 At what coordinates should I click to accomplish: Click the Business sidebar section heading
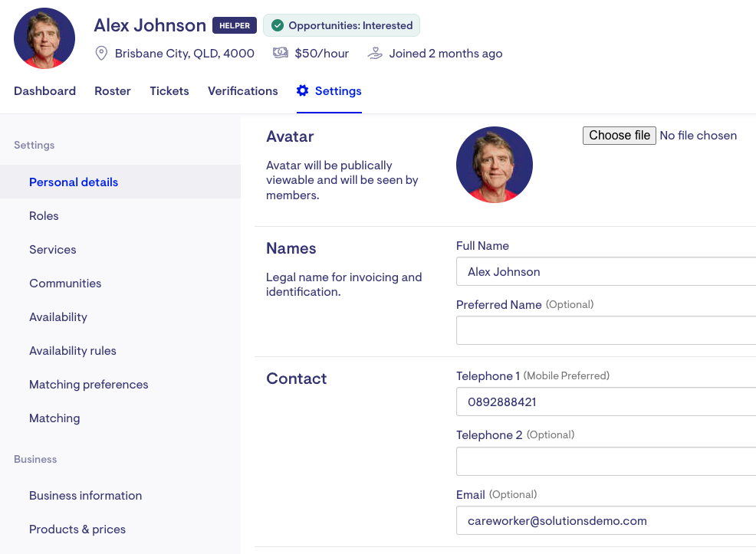(x=35, y=459)
